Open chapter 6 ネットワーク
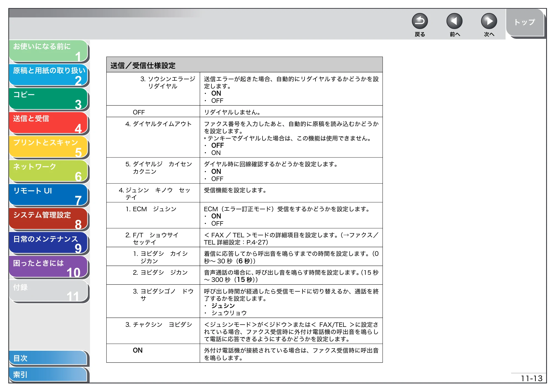Viewport: 555px width, 392px height. pos(48,171)
